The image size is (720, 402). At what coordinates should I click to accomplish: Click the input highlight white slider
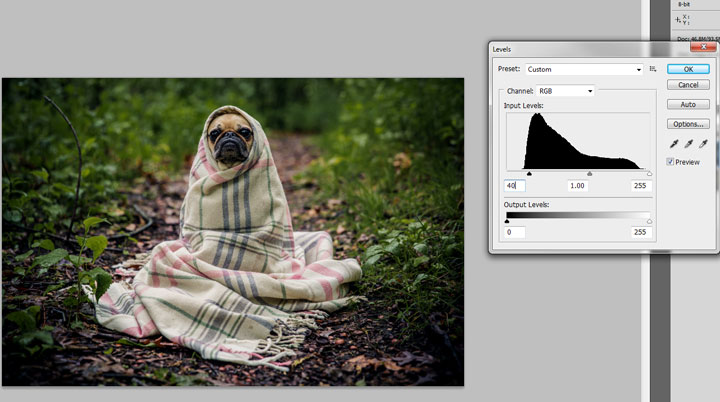point(649,174)
